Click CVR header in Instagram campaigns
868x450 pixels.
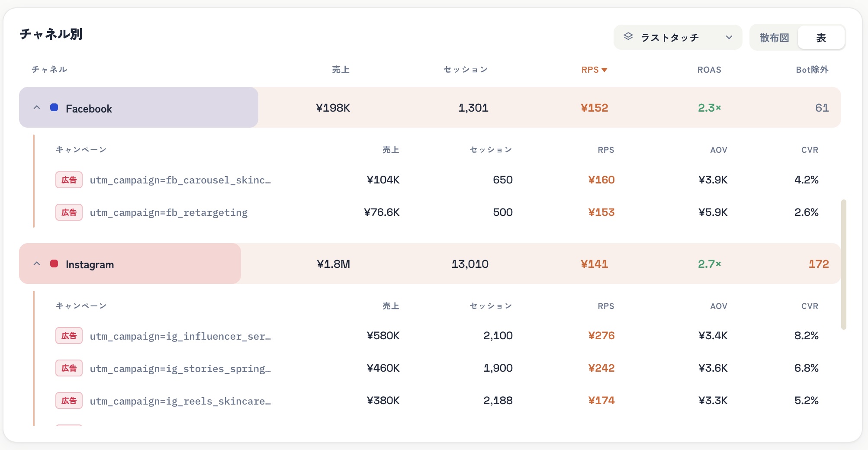click(810, 306)
